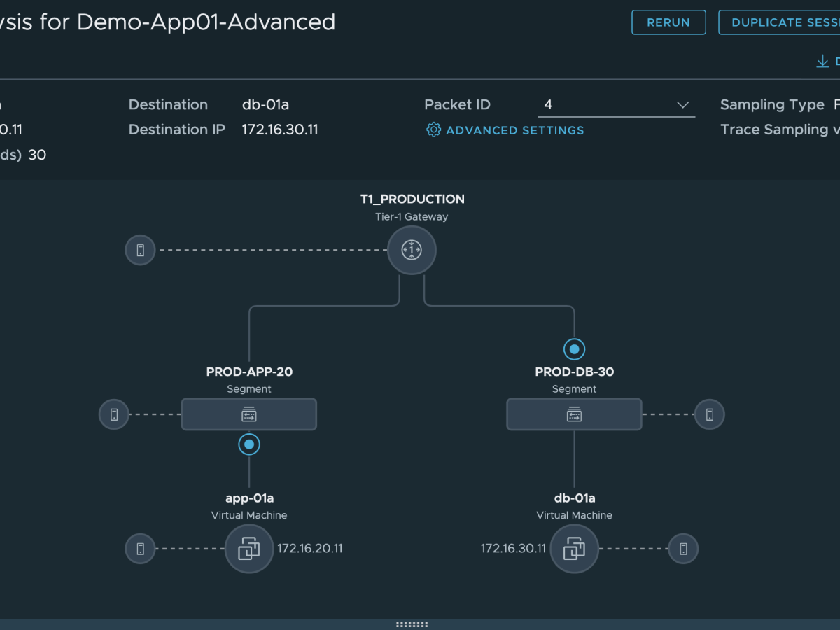Toggle the blue observation dot above PROD-DB-30

pos(574,349)
